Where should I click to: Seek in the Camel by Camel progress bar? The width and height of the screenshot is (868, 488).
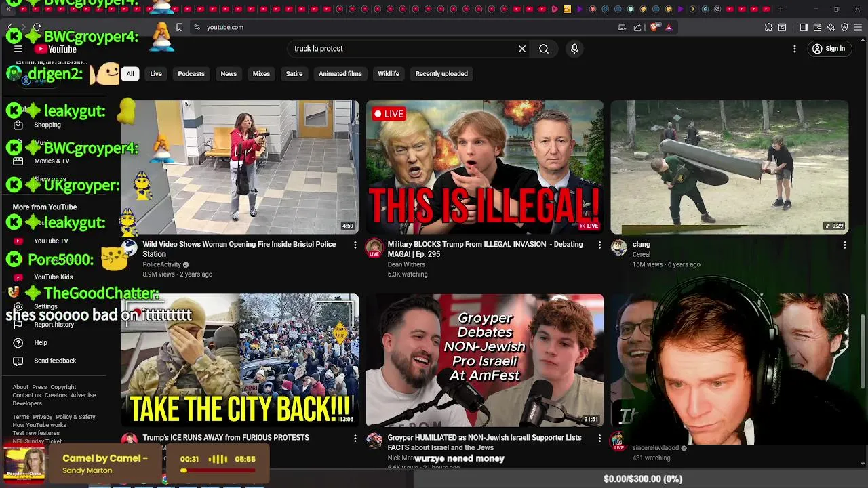pyautogui.click(x=218, y=470)
